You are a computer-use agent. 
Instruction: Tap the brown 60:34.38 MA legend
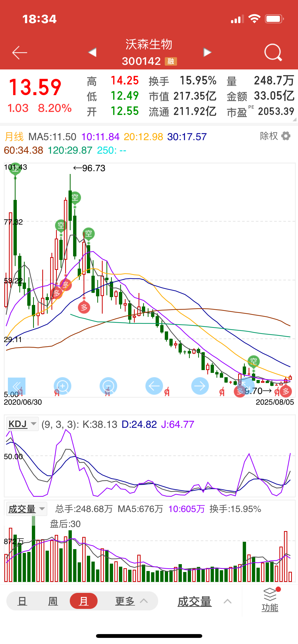pyautogui.click(x=24, y=150)
